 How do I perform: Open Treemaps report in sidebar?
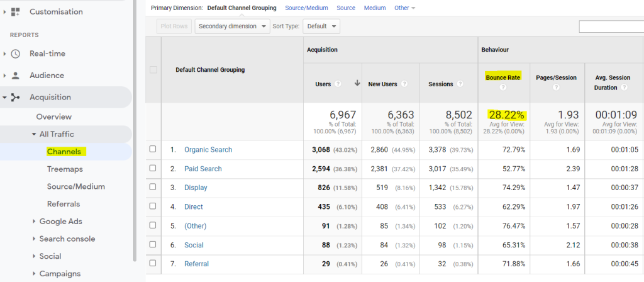click(65, 169)
